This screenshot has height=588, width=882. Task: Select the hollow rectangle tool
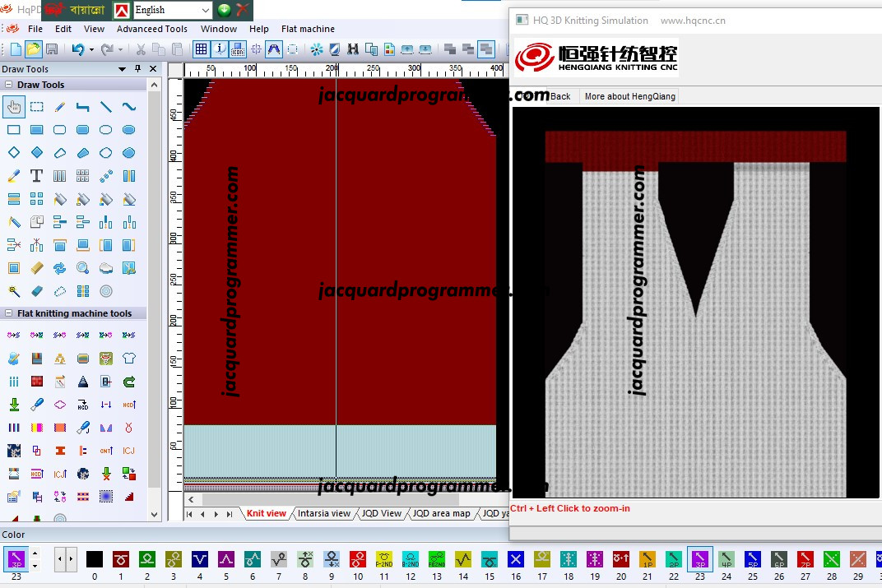(14, 130)
